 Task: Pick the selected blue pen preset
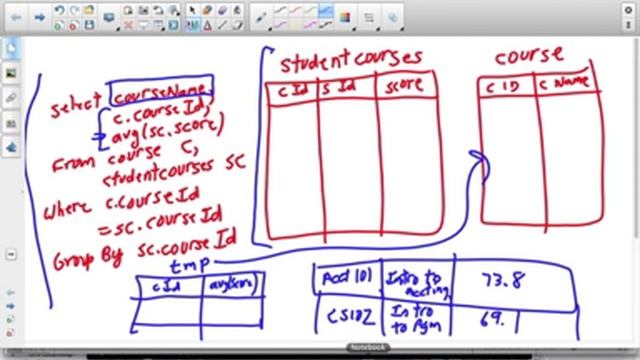[x=326, y=11]
